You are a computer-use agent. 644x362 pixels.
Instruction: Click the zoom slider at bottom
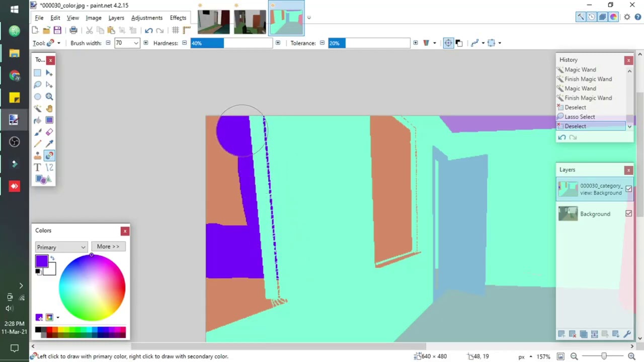click(x=604, y=356)
